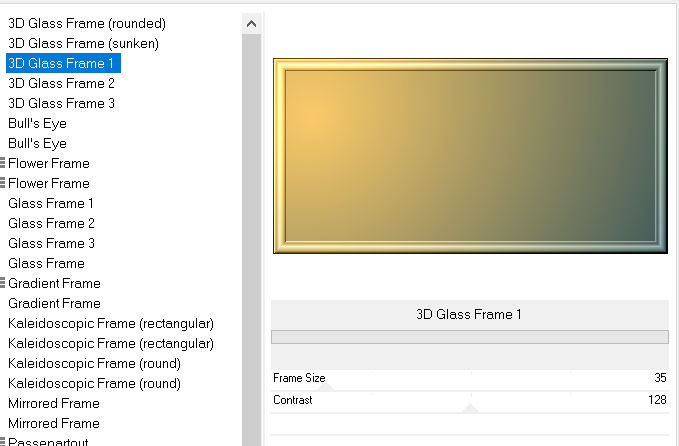Click the 3D Glass Frame 1 settings header
The height and width of the screenshot is (446, 679).
click(x=469, y=314)
